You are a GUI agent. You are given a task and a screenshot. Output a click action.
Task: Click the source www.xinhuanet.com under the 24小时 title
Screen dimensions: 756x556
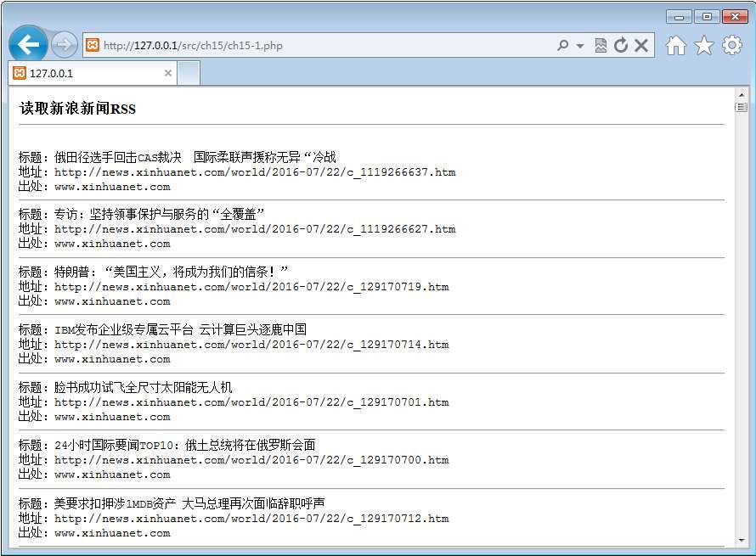(x=112, y=475)
